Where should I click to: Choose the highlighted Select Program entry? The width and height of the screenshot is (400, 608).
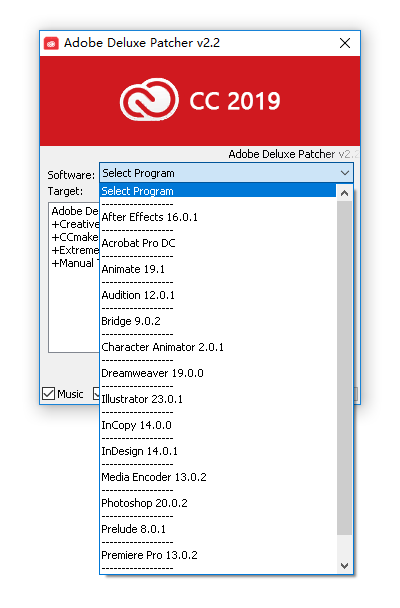point(218,191)
